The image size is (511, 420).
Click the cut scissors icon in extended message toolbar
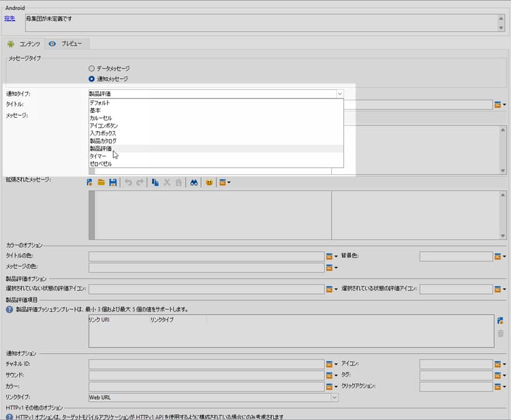[167, 182]
